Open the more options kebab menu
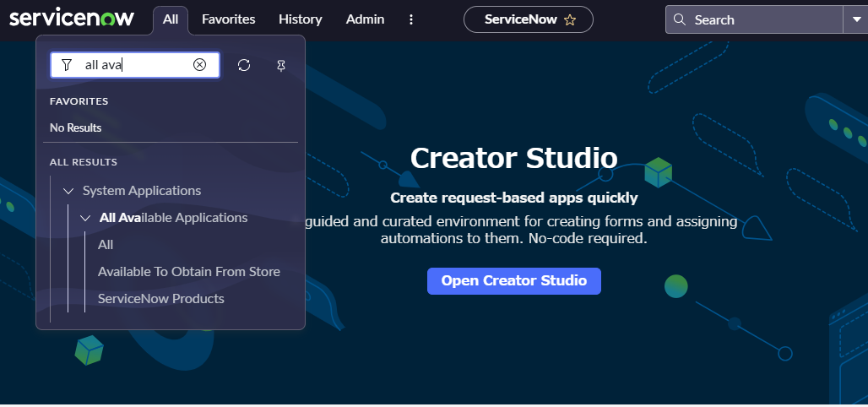868x407 pixels. (x=410, y=19)
